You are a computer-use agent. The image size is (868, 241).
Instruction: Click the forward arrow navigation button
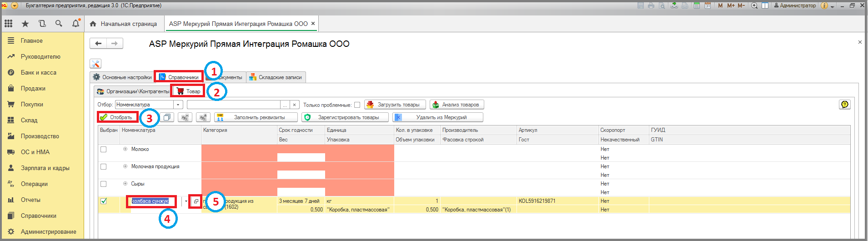tap(115, 44)
